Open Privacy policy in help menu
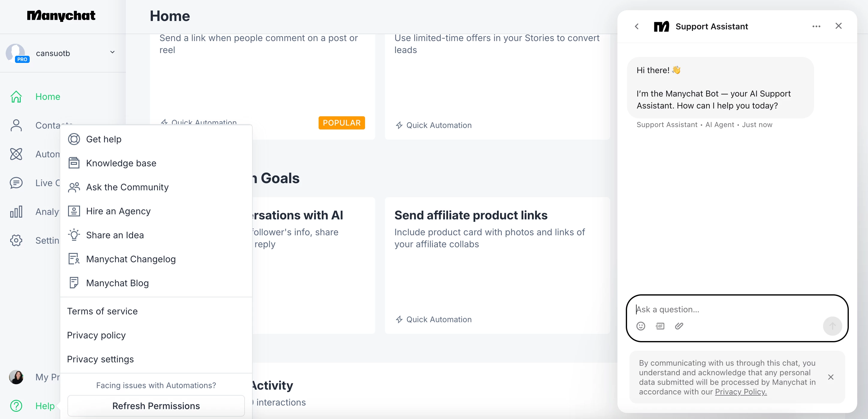Viewport: 868px width, 419px height. click(x=97, y=335)
